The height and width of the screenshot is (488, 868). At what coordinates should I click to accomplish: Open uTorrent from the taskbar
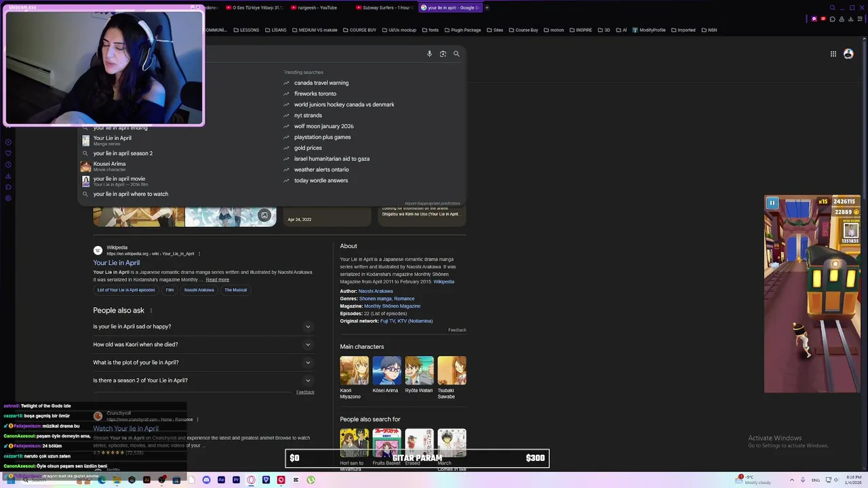coord(311,480)
